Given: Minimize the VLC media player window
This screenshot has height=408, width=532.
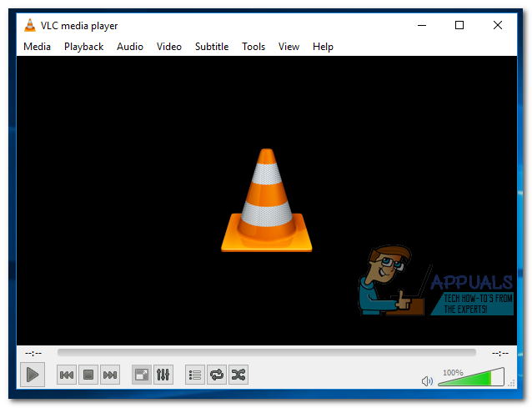Looking at the screenshot, I should (x=422, y=26).
